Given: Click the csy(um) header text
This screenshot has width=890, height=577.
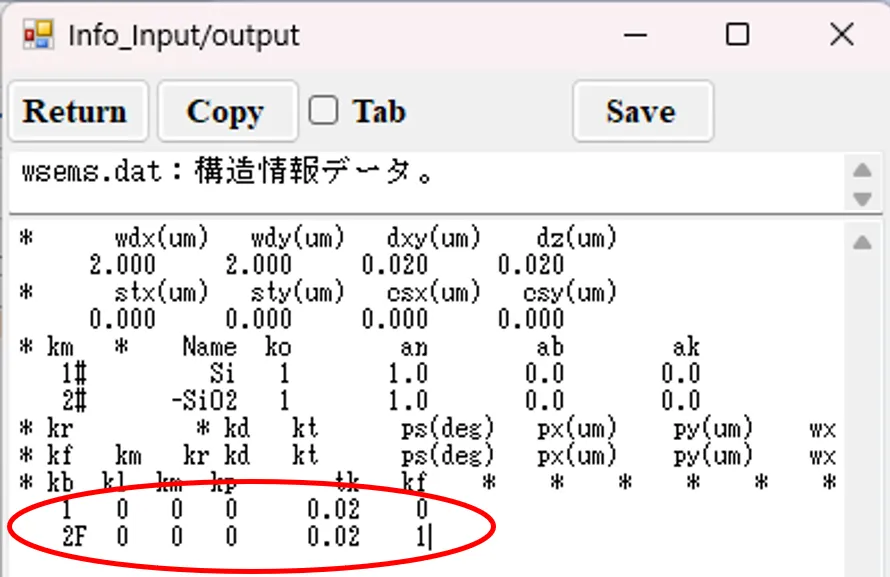Looking at the screenshot, I should (570, 293).
